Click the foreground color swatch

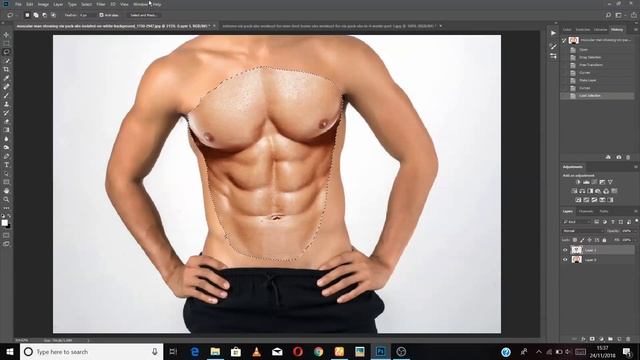(4, 222)
